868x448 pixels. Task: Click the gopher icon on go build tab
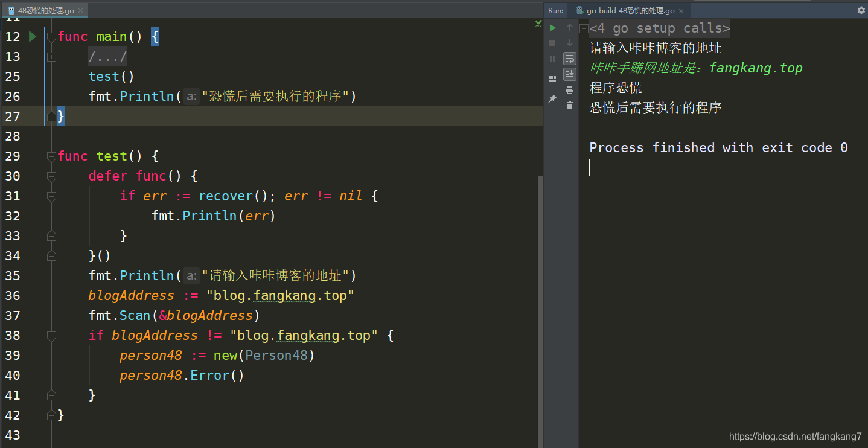(579, 10)
